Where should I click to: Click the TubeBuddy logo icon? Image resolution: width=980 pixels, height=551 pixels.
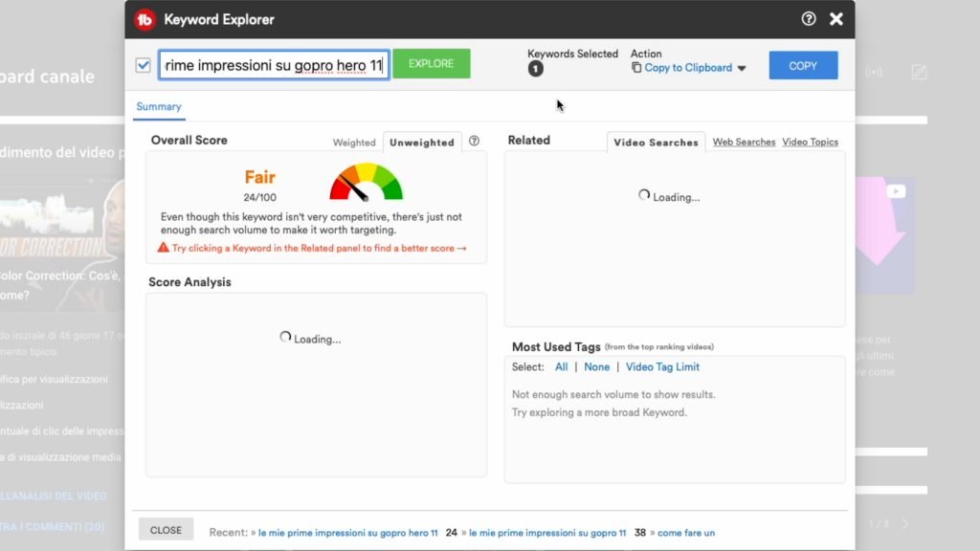tap(145, 19)
